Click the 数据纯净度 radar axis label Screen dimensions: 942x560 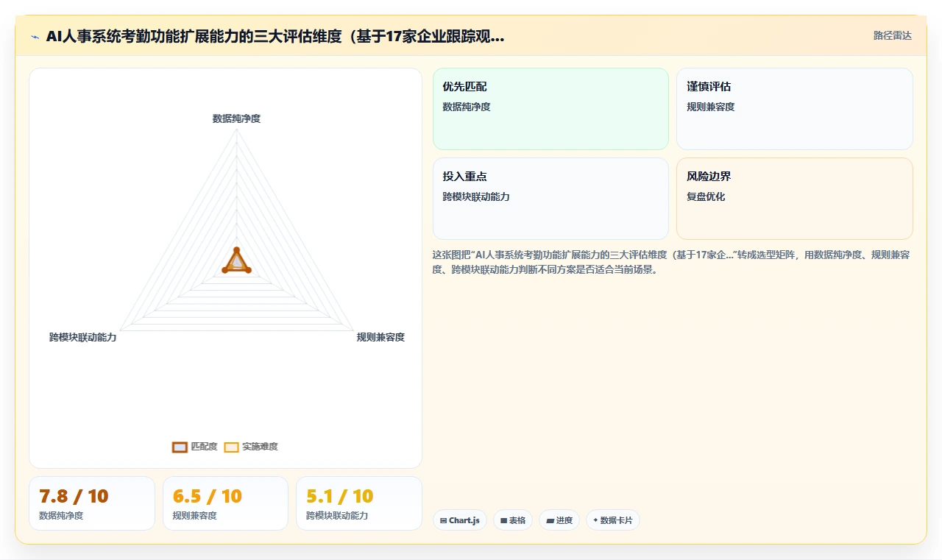[x=236, y=118]
